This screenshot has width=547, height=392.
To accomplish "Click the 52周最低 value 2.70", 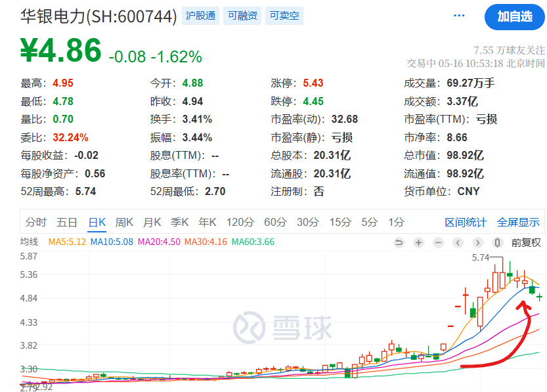I will tap(215, 192).
